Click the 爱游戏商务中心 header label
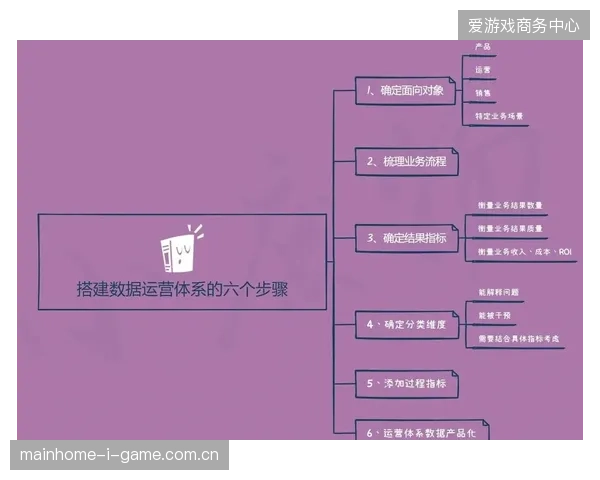This screenshot has width=600, height=480. pos(523,25)
